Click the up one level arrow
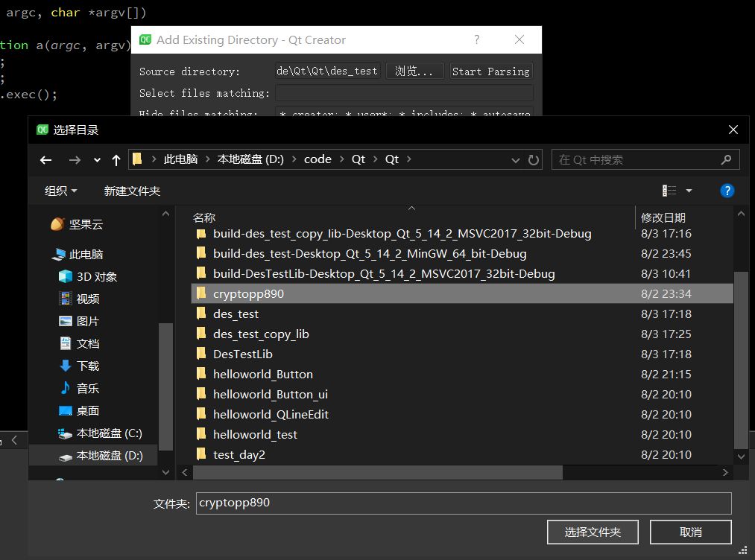Screen dimensions: 755x560 pos(116,159)
